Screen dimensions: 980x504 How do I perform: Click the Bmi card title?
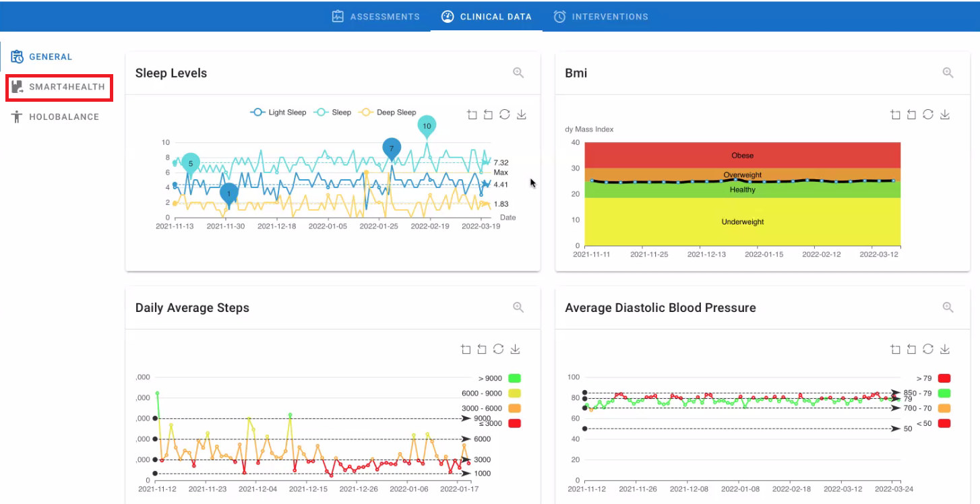[576, 73]
